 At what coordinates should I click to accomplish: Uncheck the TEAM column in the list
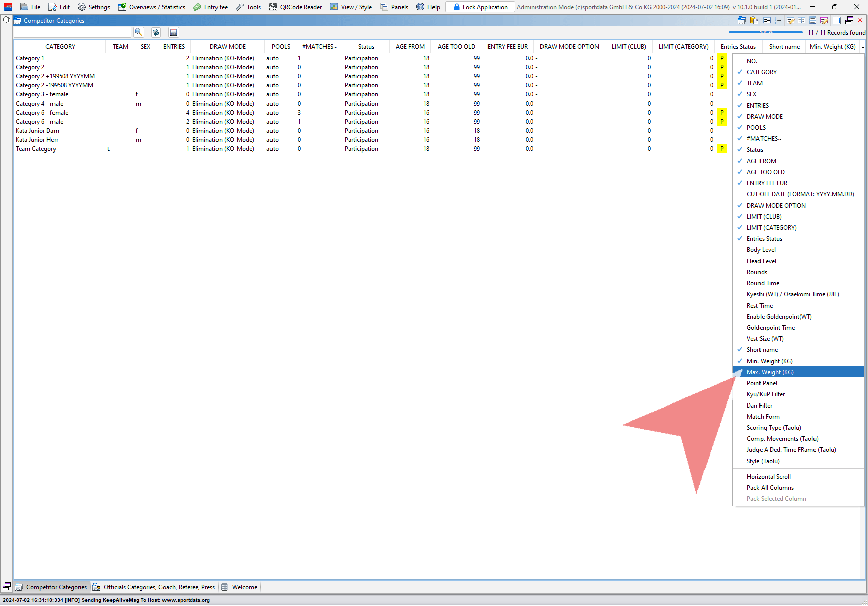tap(754, 83)
